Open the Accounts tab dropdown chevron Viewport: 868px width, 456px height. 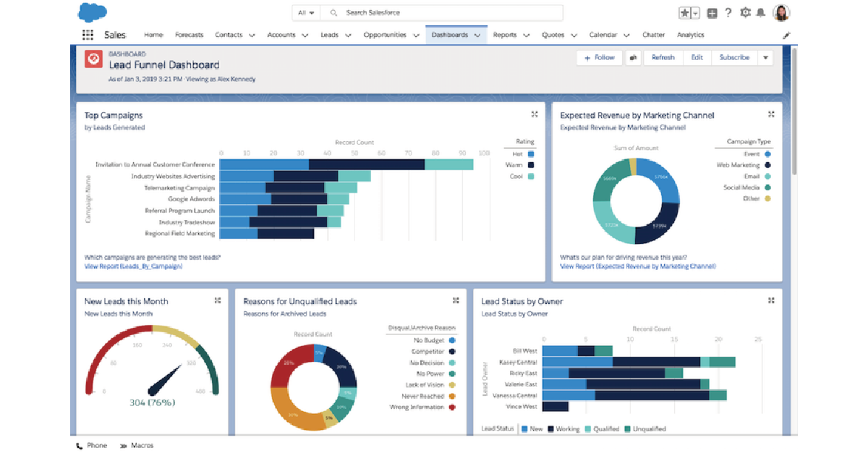(305, 35)
